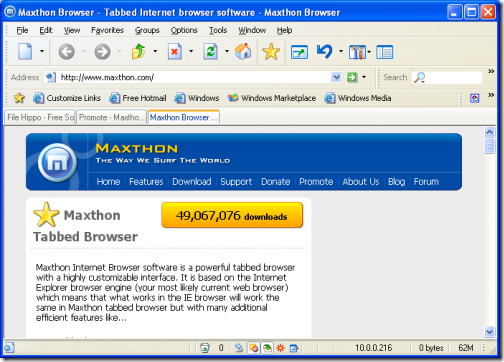This screenshot has width=504, height=362.
Task: Toggle the sidebar panel icon
Action: pyautogui.click(x=385, y=52)
